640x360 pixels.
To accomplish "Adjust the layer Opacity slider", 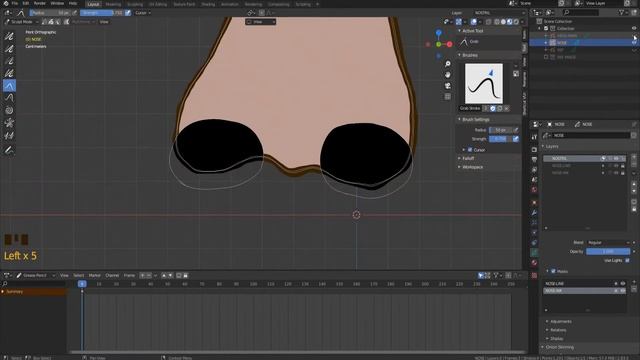I will pos(608,251).
